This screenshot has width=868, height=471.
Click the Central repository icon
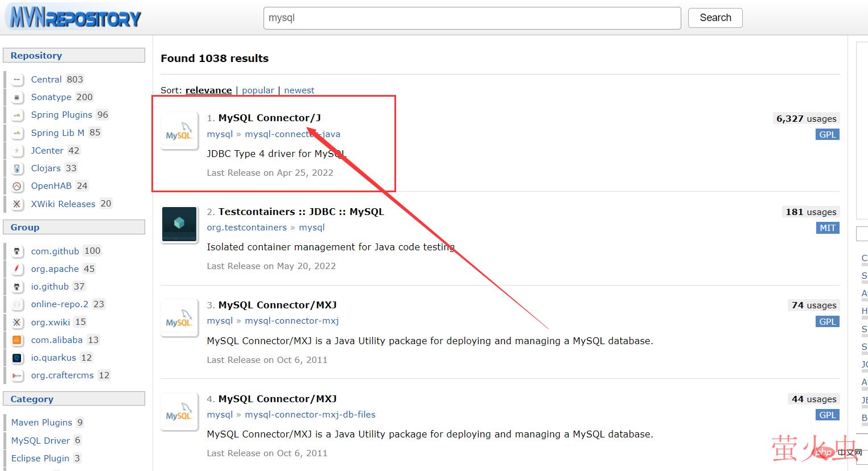tap(17, 80)
